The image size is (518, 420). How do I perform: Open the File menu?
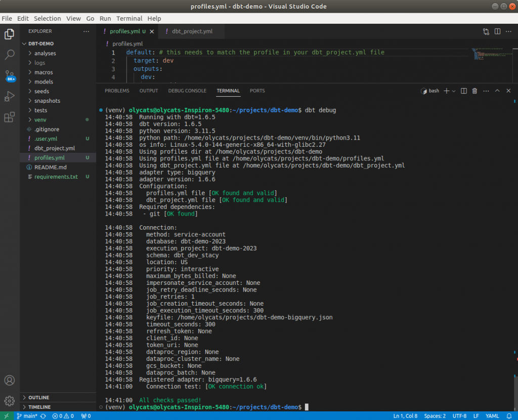[7, 19]
